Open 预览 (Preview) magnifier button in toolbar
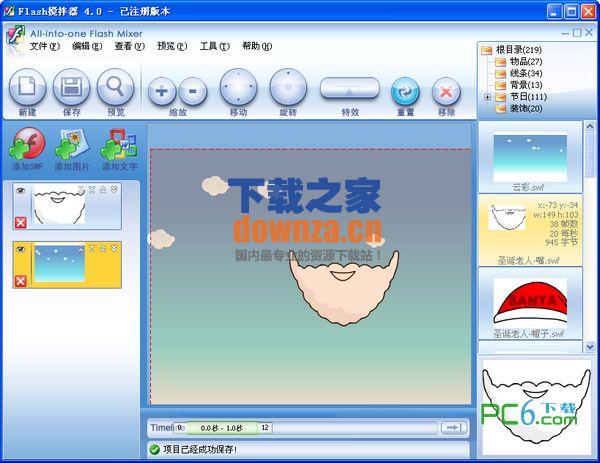This screenshot has width=600, height=463. click(x=116, y=87)
